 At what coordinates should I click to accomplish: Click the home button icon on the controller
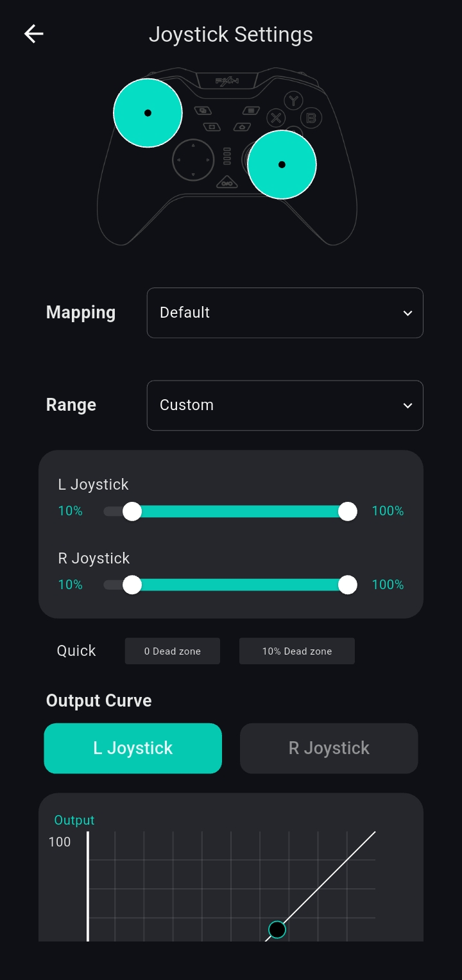point(242,127)
